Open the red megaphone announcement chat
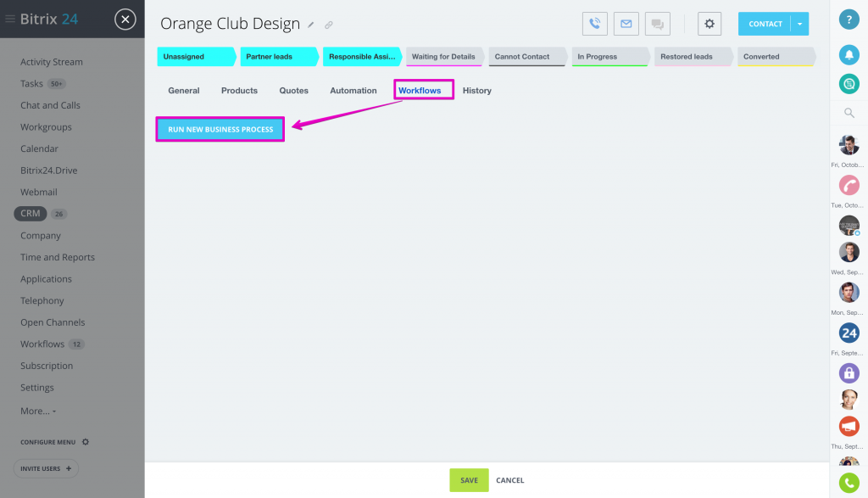 [849, 427]
